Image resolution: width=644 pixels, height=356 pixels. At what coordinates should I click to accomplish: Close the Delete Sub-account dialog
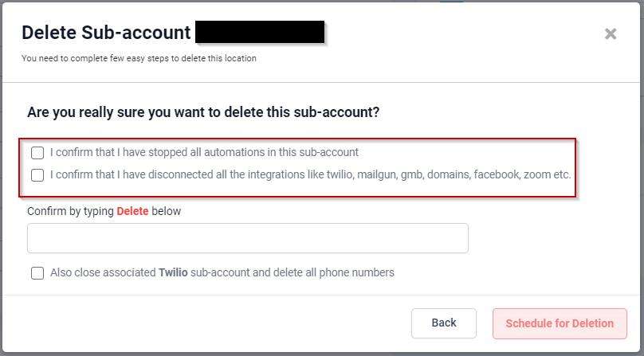pyautogui.click(x=611, y=33)
